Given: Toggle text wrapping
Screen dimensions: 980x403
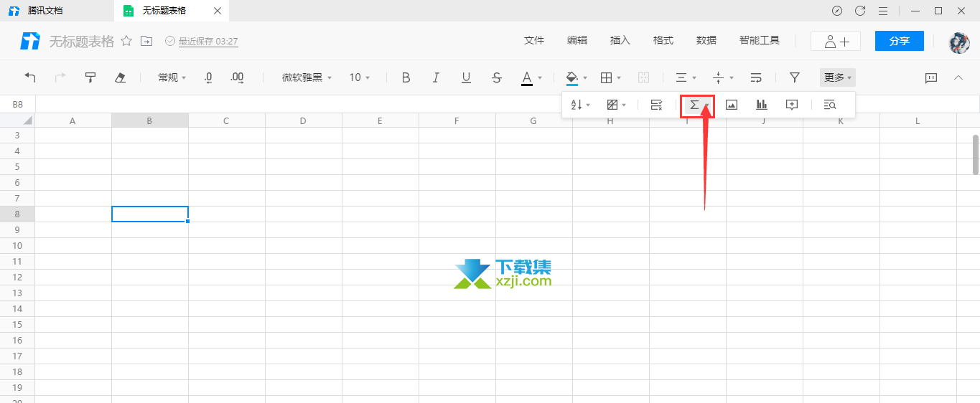Looking at the screenshot, I should (x=756, y=77).
